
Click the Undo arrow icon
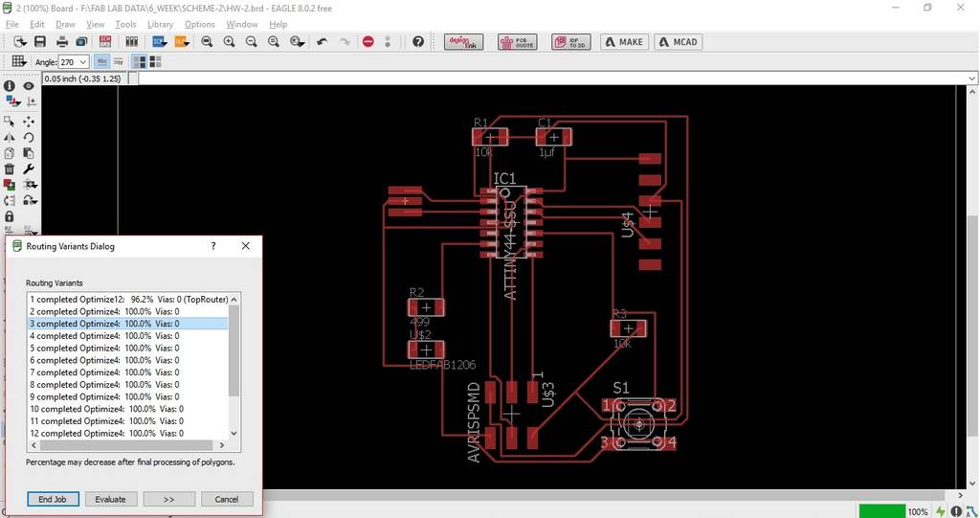[323, 42]
